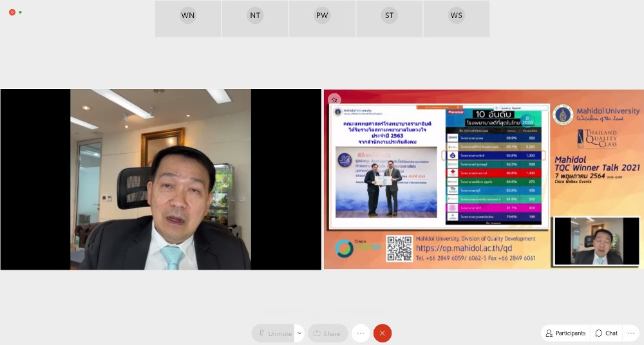Click the green connection status dot
This screenshot has width=644, height=345.
(x=21, y=12)
